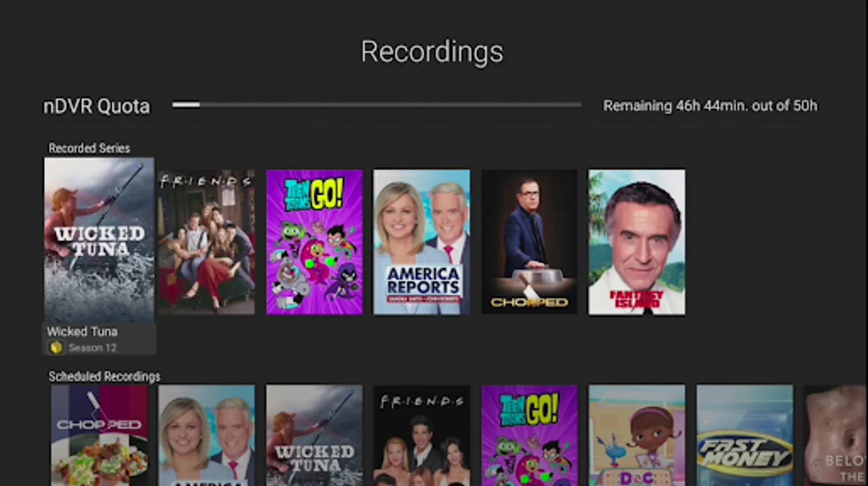
Task: Click the Season 12 label
Action: tap(92, 348)
